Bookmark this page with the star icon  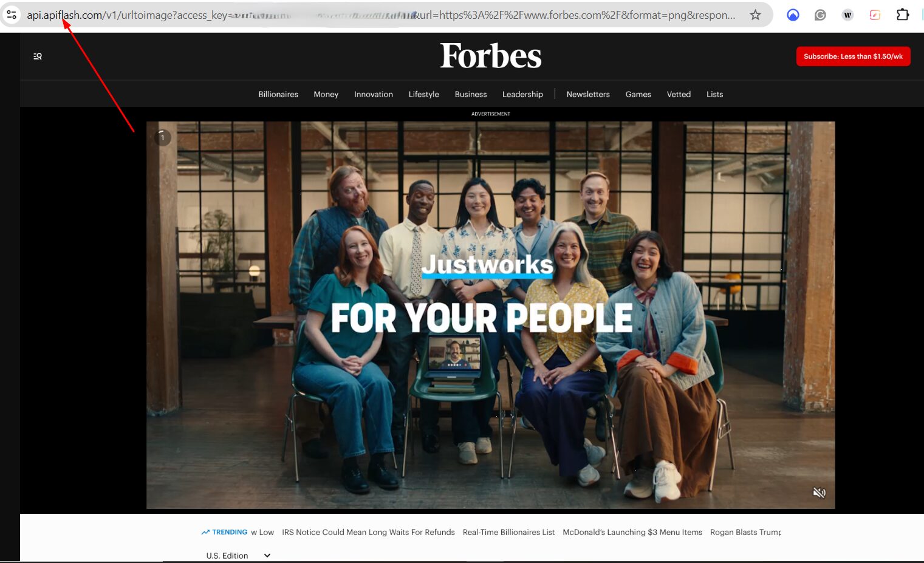tap(755, 15)
